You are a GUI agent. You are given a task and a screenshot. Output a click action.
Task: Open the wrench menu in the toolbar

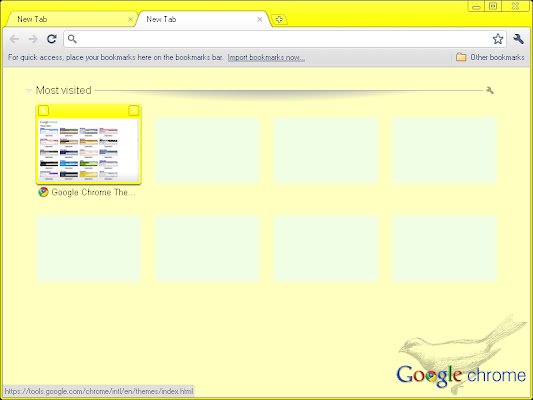tap(518, 39)
